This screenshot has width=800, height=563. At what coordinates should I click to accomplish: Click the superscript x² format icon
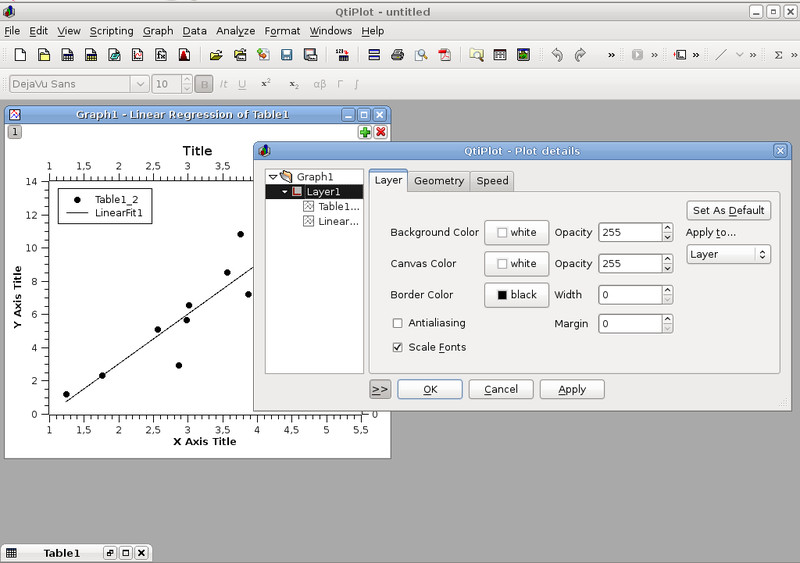tap(266, 84)
